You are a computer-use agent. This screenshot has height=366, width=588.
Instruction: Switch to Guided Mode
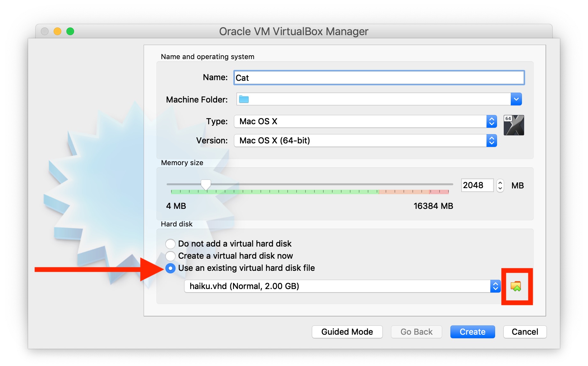tap(347, 332)
